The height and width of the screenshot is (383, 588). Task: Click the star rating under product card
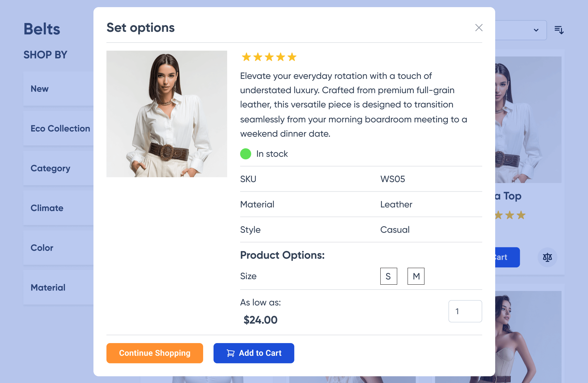510,215
